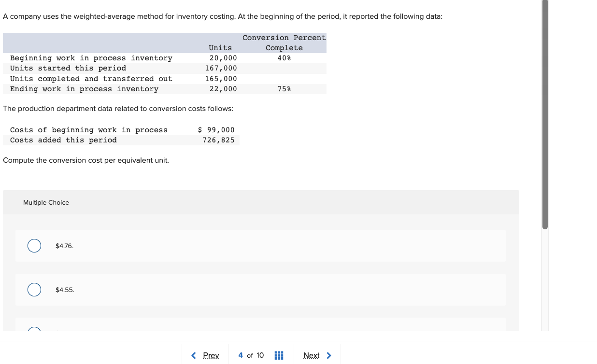This screenshot has height=364, width=597.
Task: Select the $4.55 answer radio button
Action: (34, 290)
